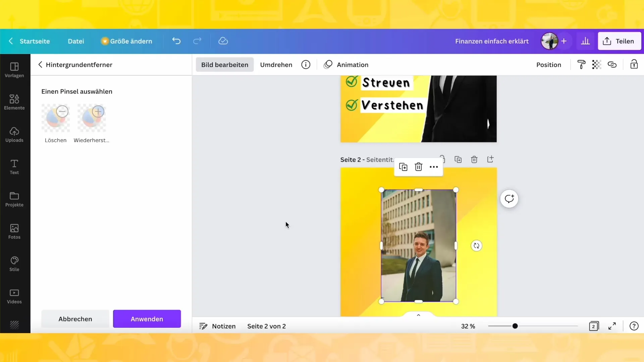
Task: Open the Notizen notes panel
Action: coord(217,326)
